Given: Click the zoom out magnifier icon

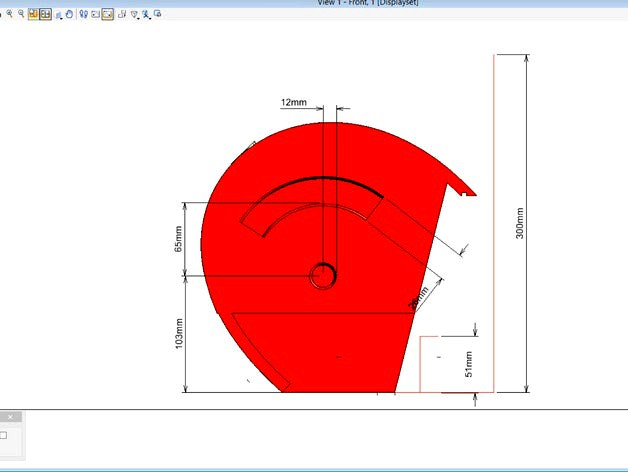Looking at the screenshot, I should [x=21, y=14].
